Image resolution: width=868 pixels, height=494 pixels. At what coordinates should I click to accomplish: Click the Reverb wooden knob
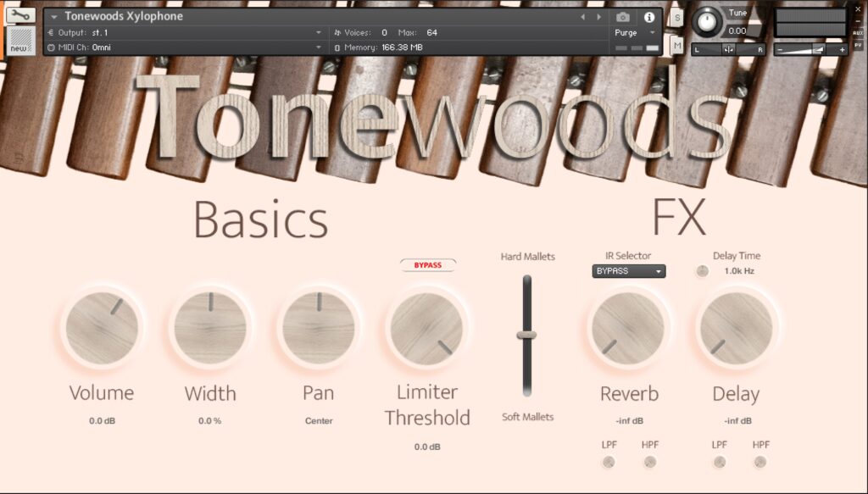tap(628, 328)
